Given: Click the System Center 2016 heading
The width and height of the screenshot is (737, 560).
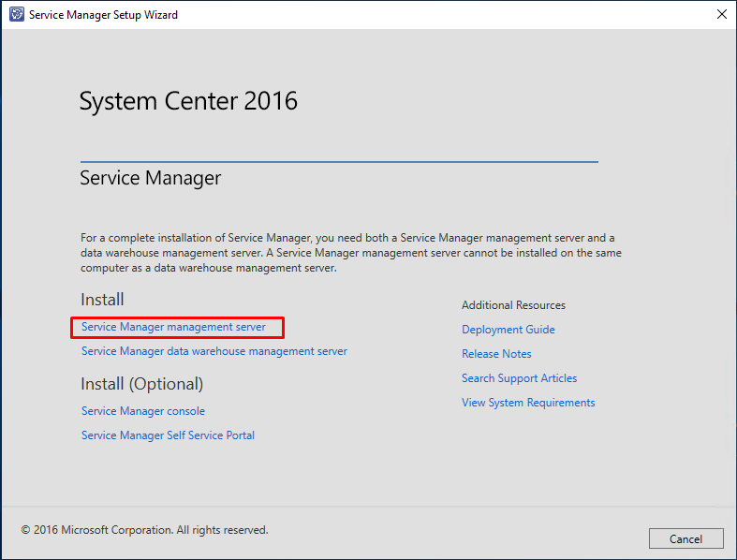Looking at the screenshot, I should click(x=188, y=101).
